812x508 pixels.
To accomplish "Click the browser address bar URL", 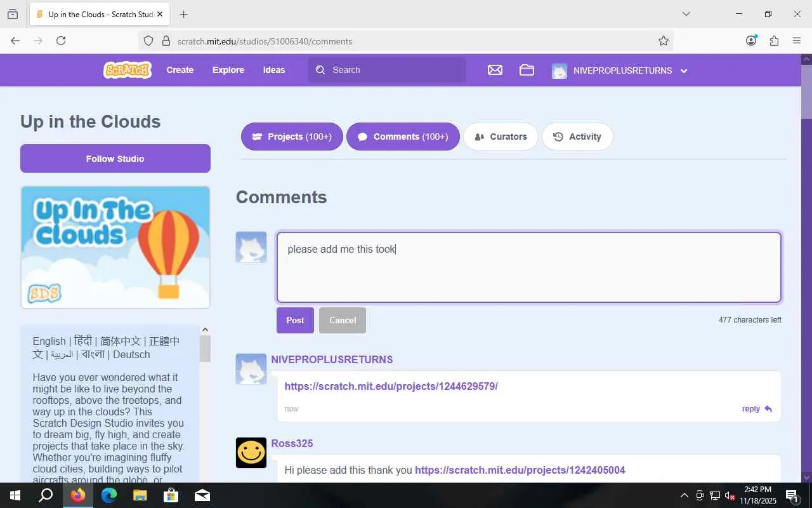I will click(x=265, y=41).
